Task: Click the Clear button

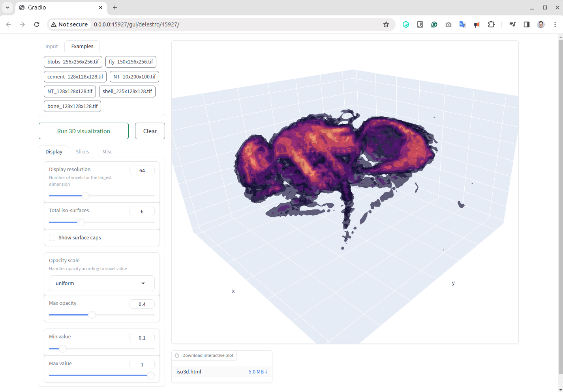Action: (x=150, y=131)
